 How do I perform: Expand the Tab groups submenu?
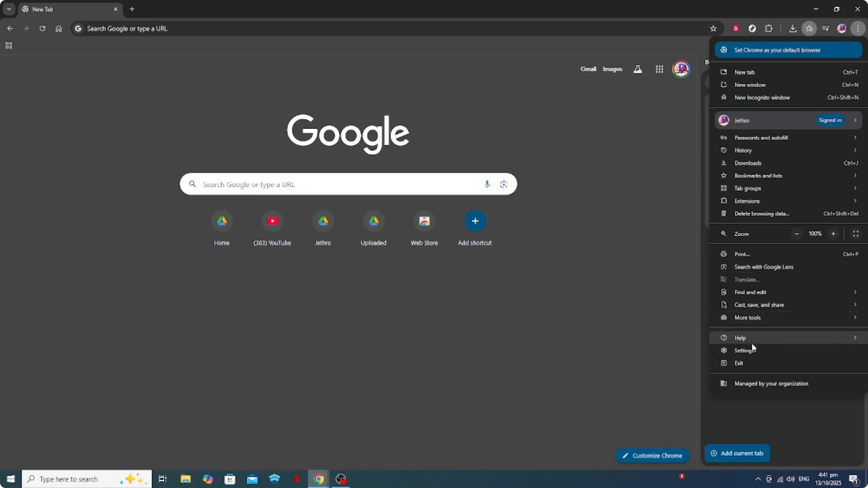click(788, 188)
